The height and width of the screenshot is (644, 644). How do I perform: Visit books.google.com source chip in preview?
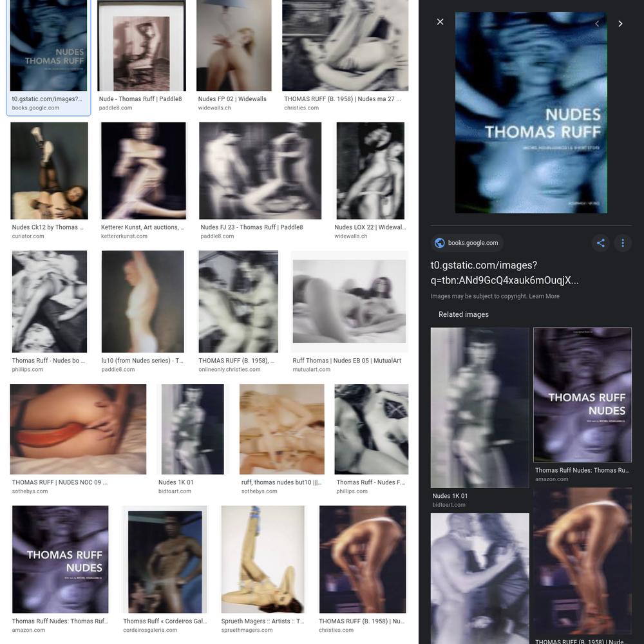467,243
